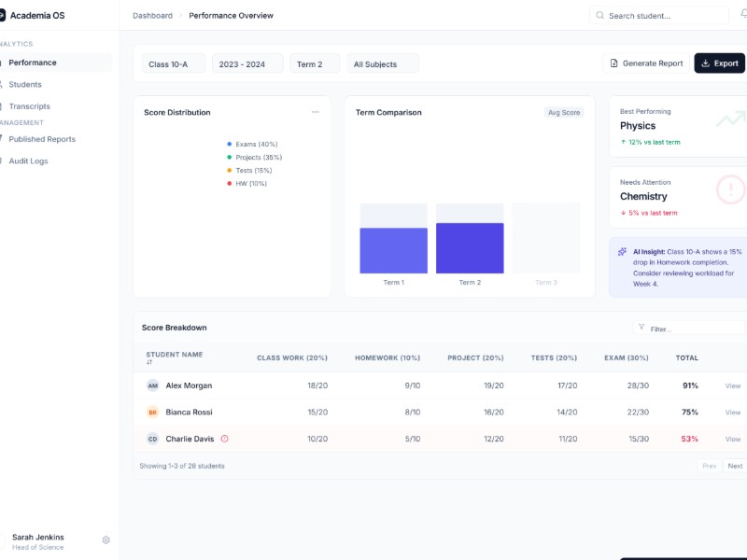Click the settings gear next to Sarah Jenkins
This screenshot has width=747, height=560.
click(106, 539)
